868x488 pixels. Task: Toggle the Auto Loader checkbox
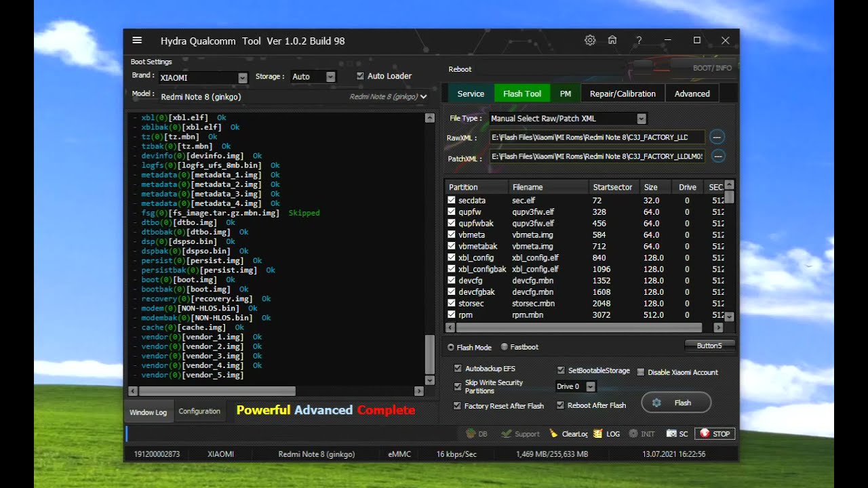tap(360, 76)
